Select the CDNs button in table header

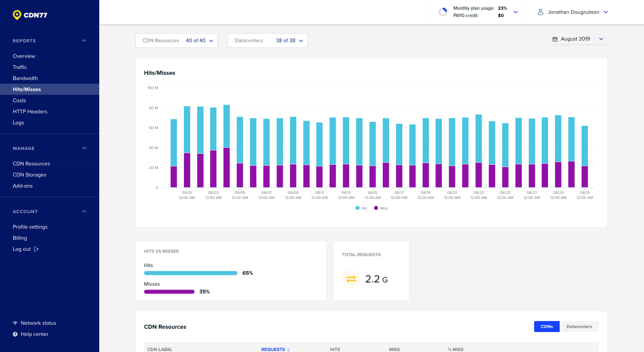546,326
